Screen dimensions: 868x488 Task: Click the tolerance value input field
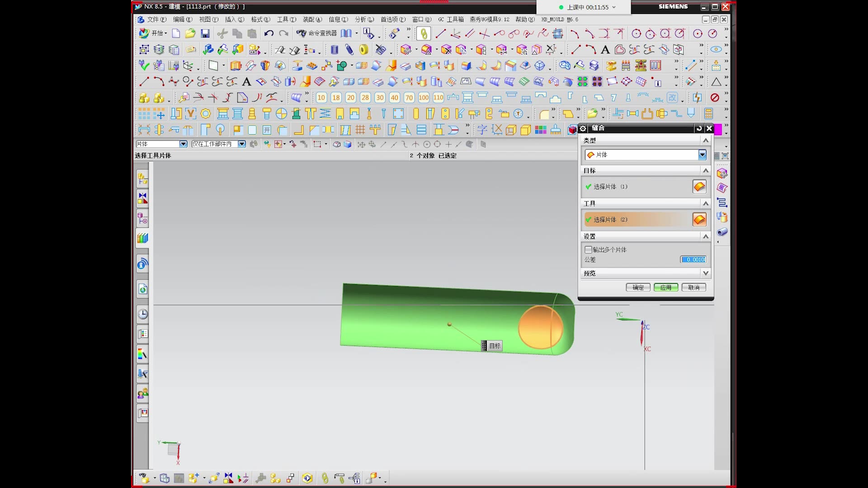click(x=693, y=259)
